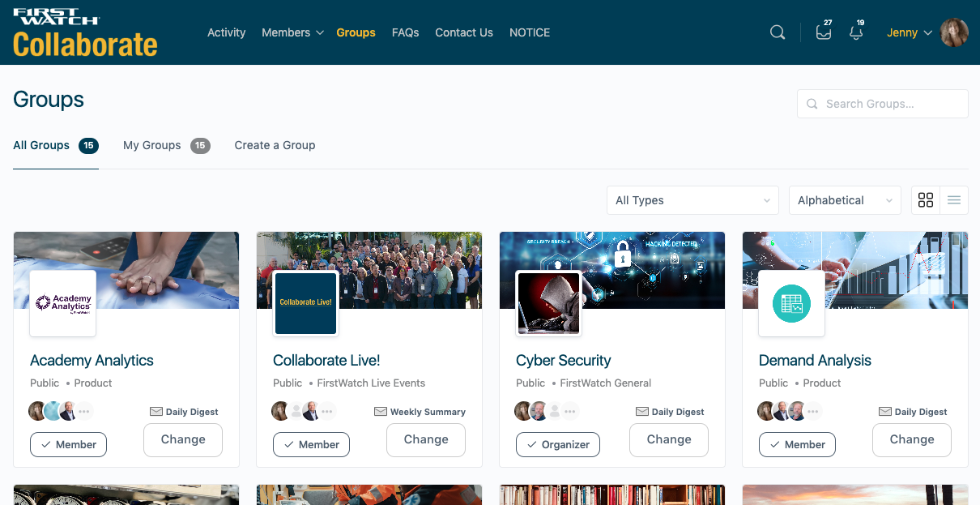This screenshot has height=505, width=980.
Task: Show more members of Demand Analysis
Action: click(813, 411)
